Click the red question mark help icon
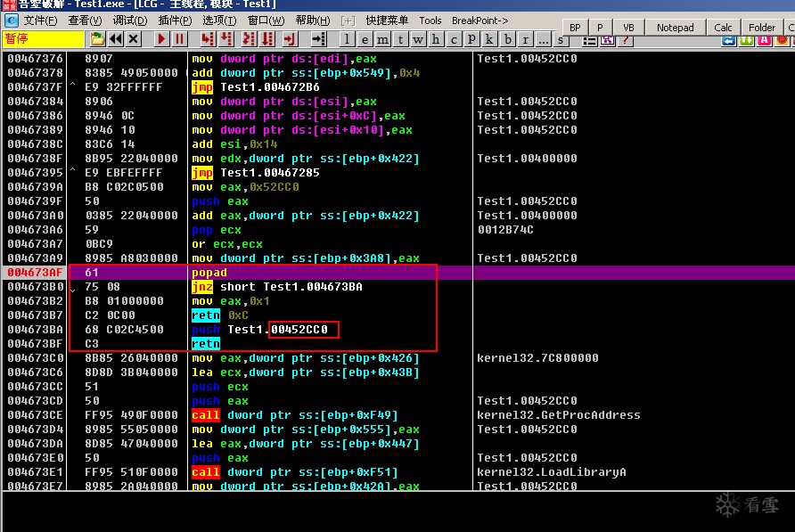The height and width of the screenshot is (532, 795). (x=626, y=41)
